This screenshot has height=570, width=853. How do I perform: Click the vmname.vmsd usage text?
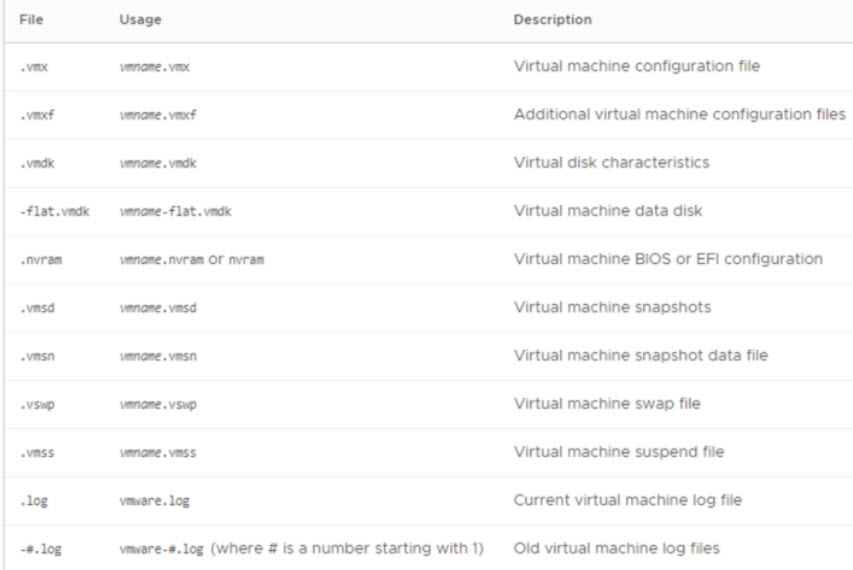(x=157, y=308)
